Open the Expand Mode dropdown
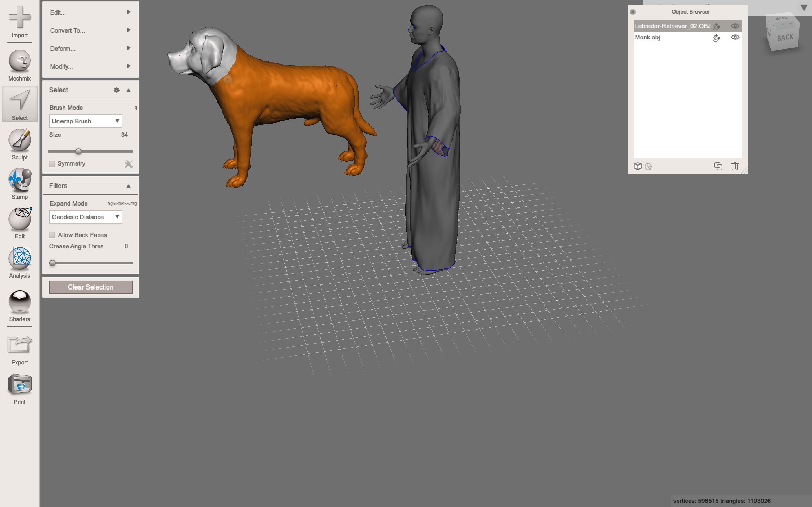812x507 pixels. coord(85,217)
